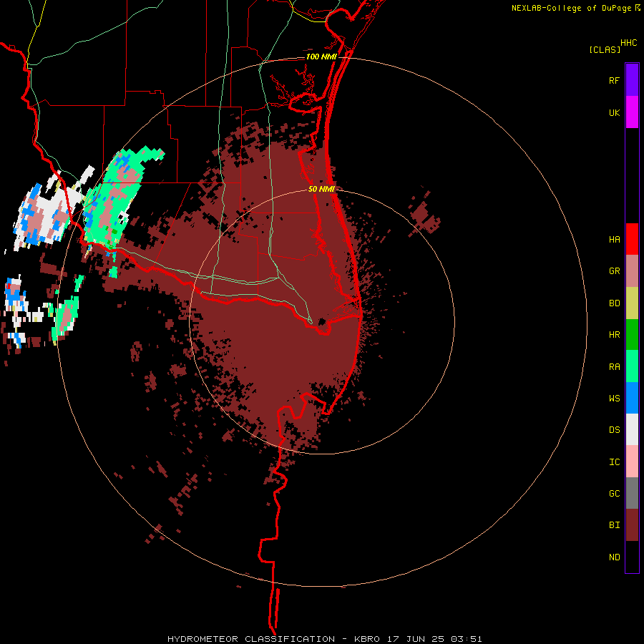Image resolution: width=644 pixels, height=644 pixels.
Task: Click the 17 JUN 25 date text
Action: click(x=417, y=639)
